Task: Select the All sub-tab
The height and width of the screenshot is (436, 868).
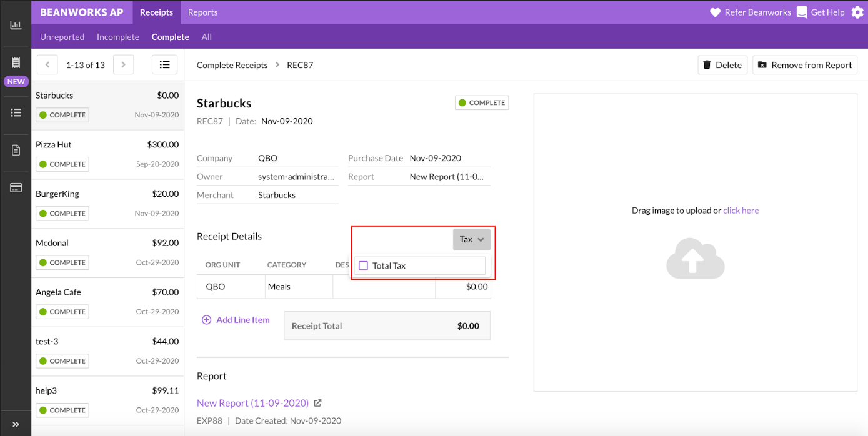Action: click(x=206, y=37)
